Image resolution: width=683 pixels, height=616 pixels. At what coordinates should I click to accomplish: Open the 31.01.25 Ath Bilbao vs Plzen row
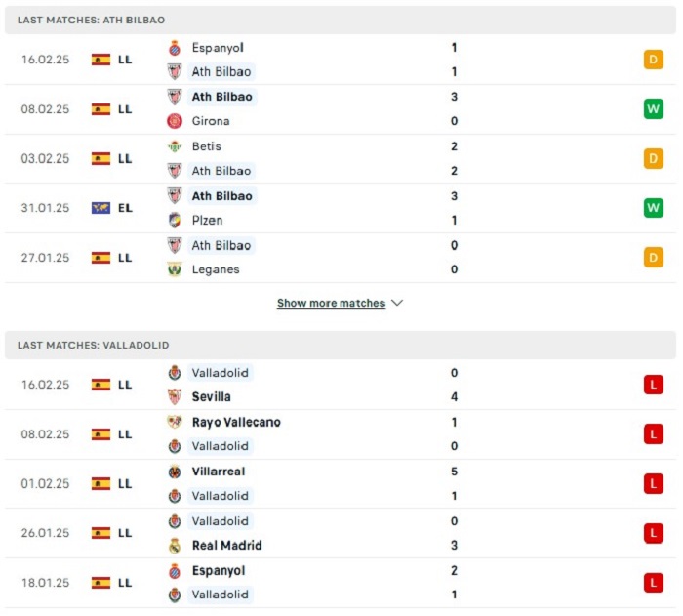click(341, 208)
